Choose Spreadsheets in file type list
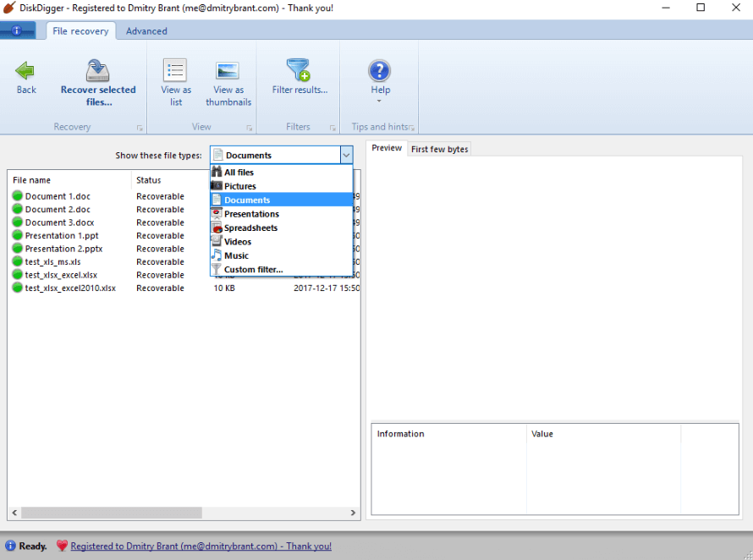This screenshot has height=560, width=753. (250, 228)
